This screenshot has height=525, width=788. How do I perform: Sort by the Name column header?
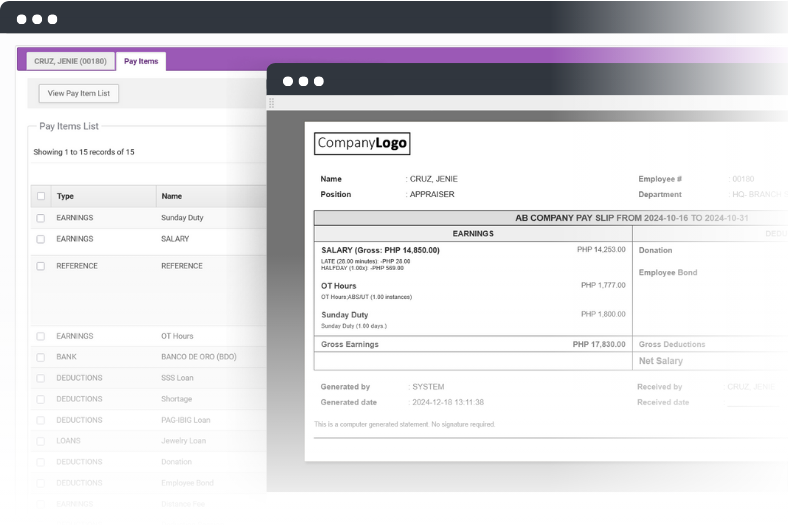[x=172, y=196]
